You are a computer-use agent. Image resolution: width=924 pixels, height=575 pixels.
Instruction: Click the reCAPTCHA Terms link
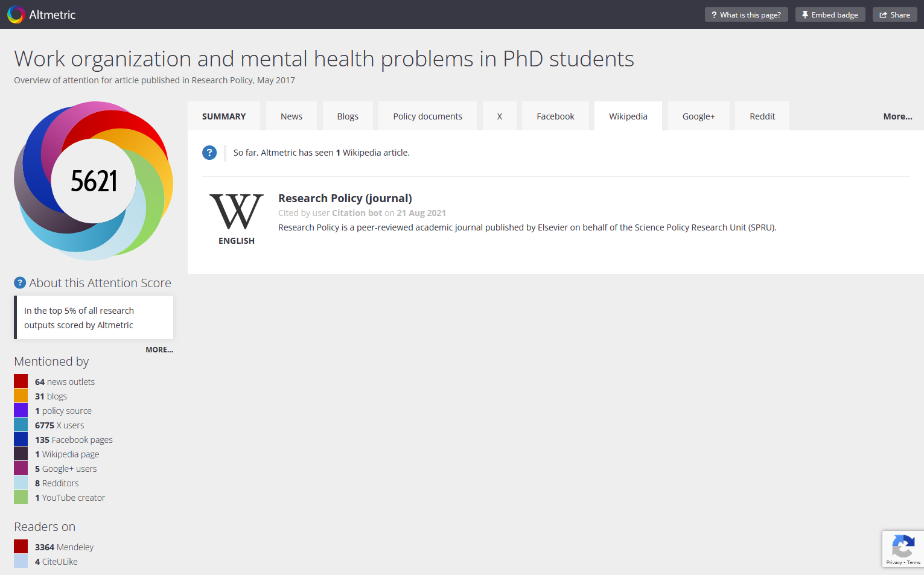pyautogui.click(x=914, y=562)
